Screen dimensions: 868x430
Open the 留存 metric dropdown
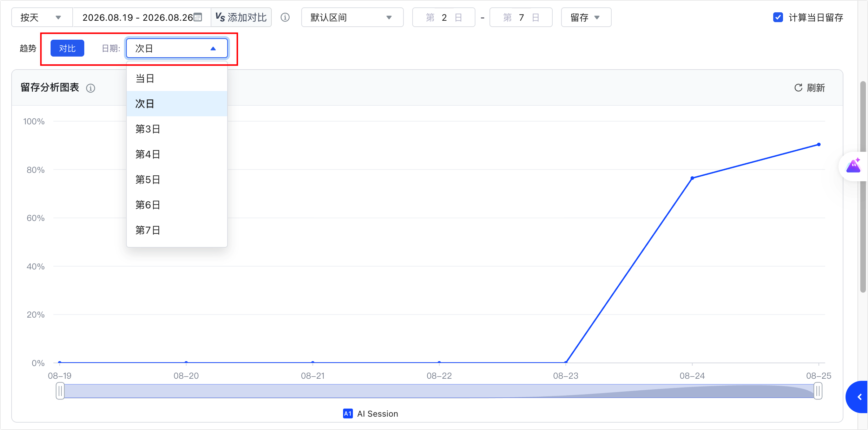(586, 17)
